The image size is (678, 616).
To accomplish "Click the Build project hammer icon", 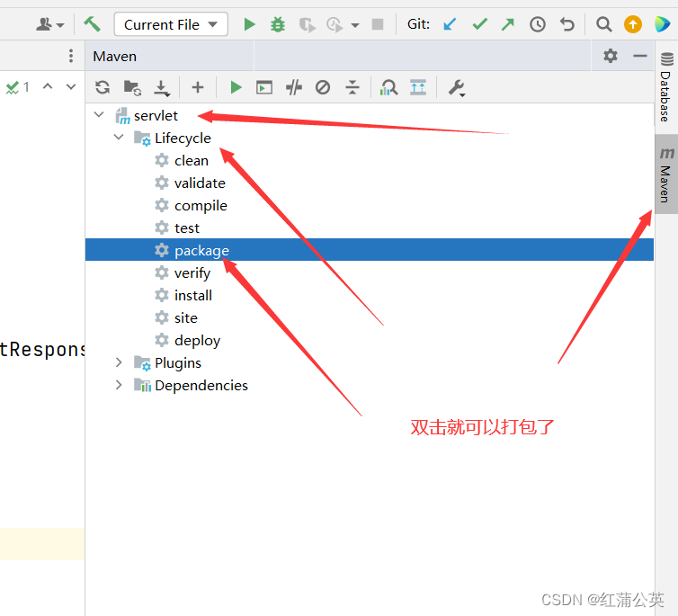I will 92,24.
